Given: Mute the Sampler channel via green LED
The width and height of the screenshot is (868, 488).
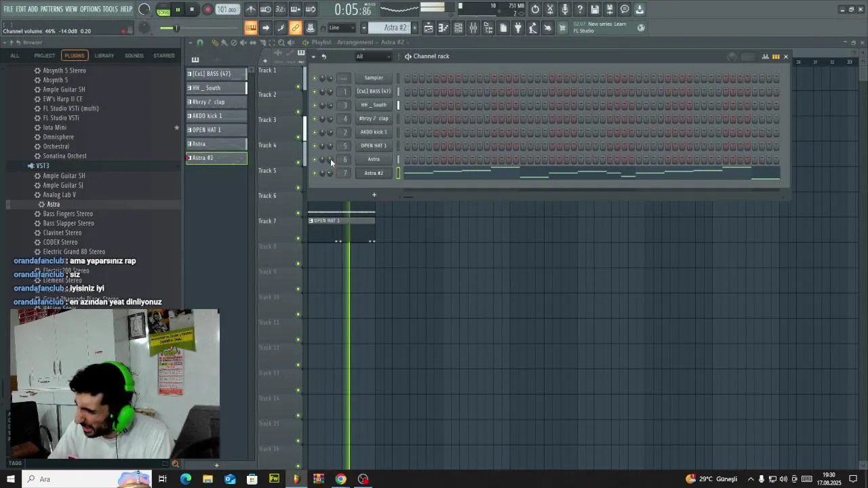Looking at the screenshot, I should click(x=314, y=78).
